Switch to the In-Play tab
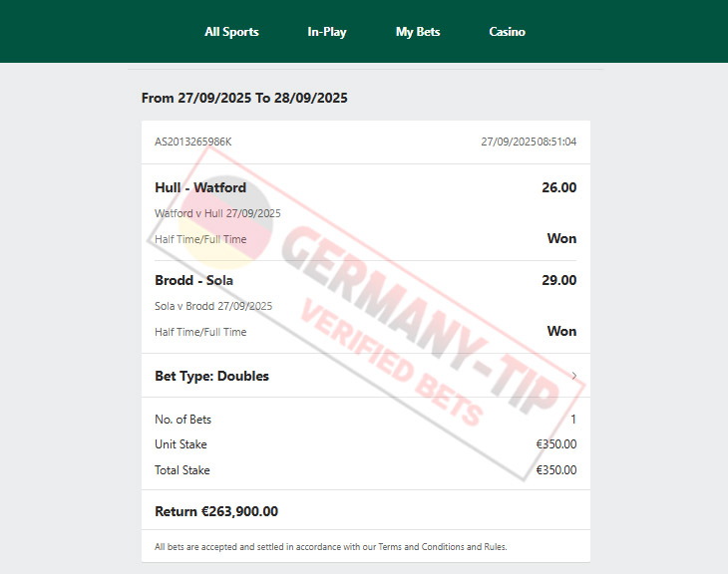The image size is (728, 574). tap(327, 32)
